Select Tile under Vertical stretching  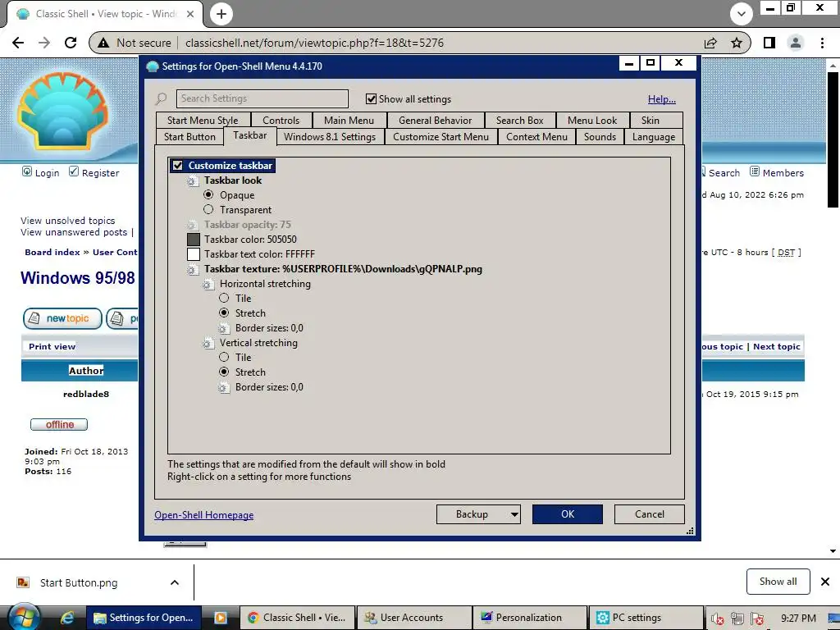click(x=224, y=357)
